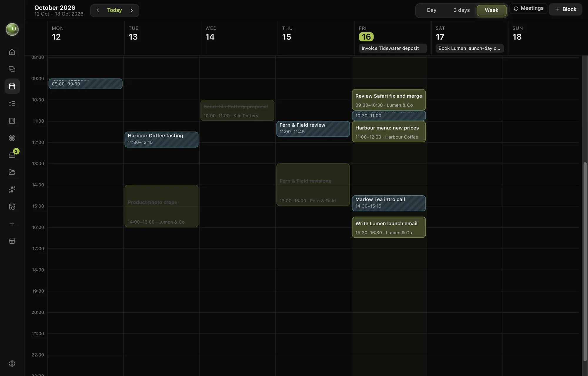The height and width of the screenshot is (376, 588).
Task: Go to previous week with left chevron
Action: coord(98,10)
